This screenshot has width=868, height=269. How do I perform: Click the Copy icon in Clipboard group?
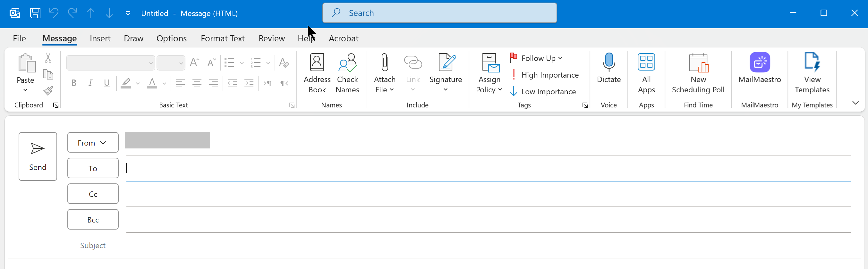pos(48,74)
